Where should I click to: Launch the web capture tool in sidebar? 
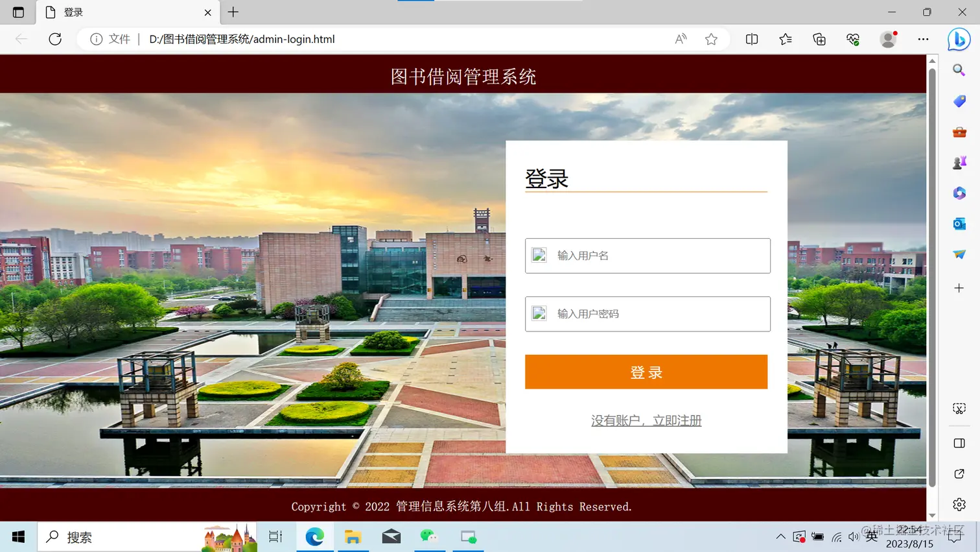point(959,408)
